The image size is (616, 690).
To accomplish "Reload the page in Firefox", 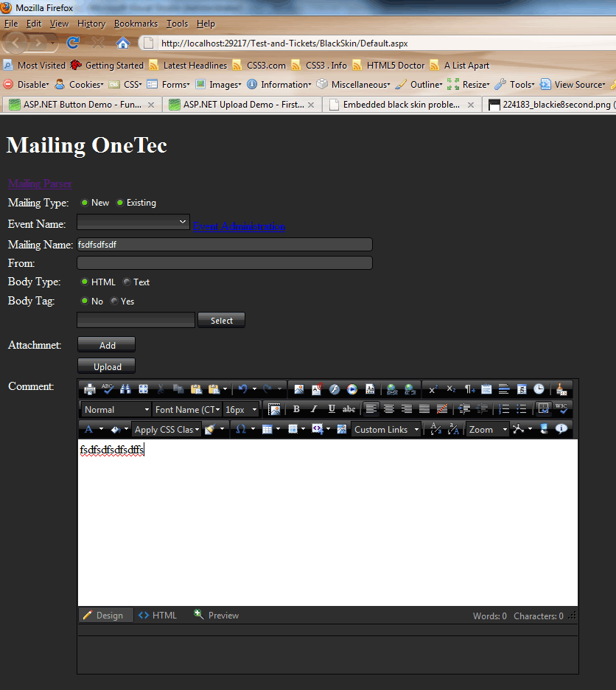I will [73, 43].
